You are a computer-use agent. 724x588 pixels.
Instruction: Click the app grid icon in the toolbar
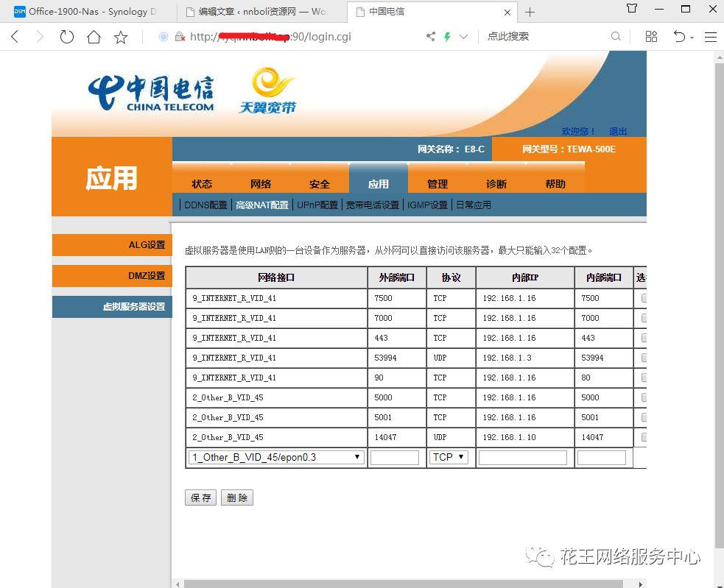[651, 36]
